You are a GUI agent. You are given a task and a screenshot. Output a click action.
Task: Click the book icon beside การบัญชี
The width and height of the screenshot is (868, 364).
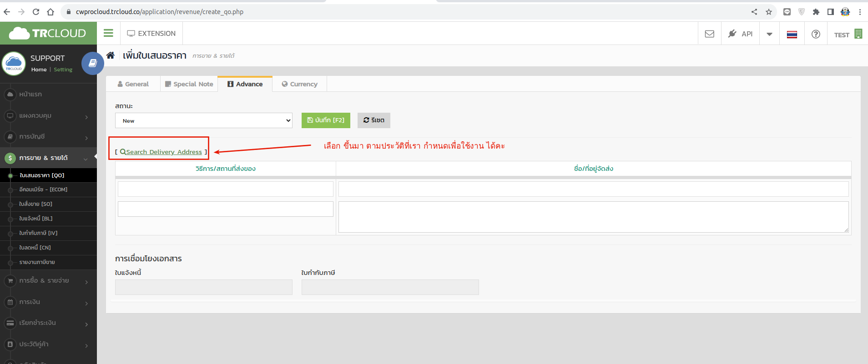pyautogui.click(x=10, y=137)
